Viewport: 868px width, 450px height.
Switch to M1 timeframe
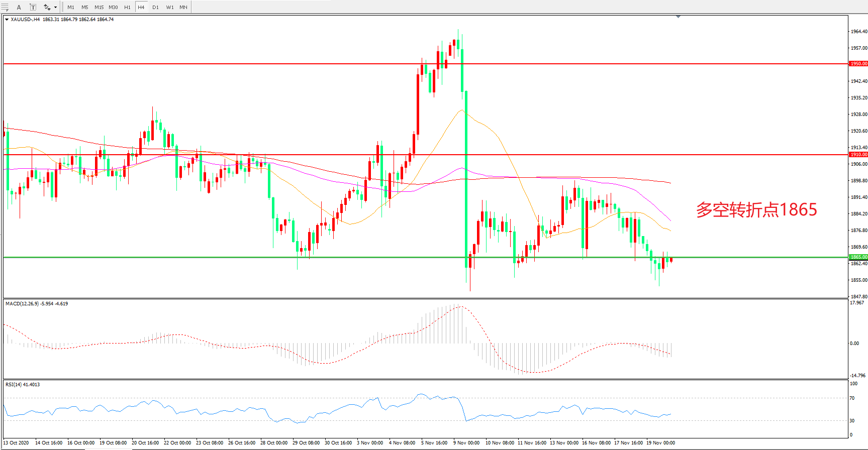click(x=71, y=7)
